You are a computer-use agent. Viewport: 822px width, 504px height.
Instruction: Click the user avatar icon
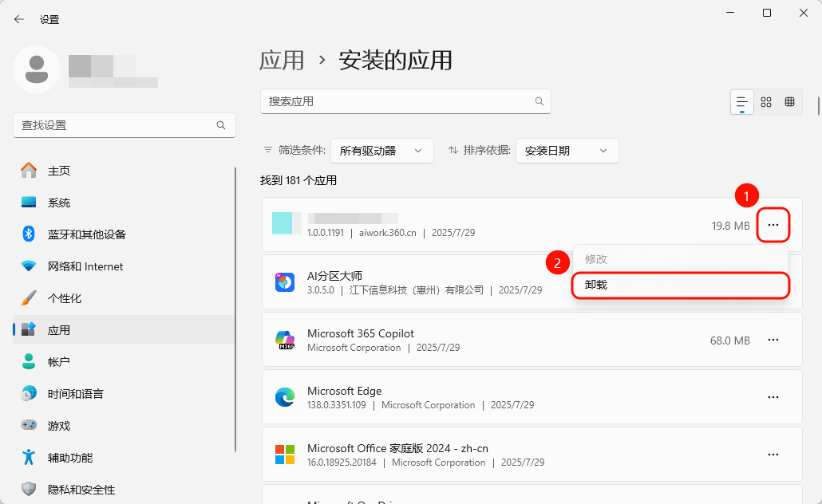point(37,69)
